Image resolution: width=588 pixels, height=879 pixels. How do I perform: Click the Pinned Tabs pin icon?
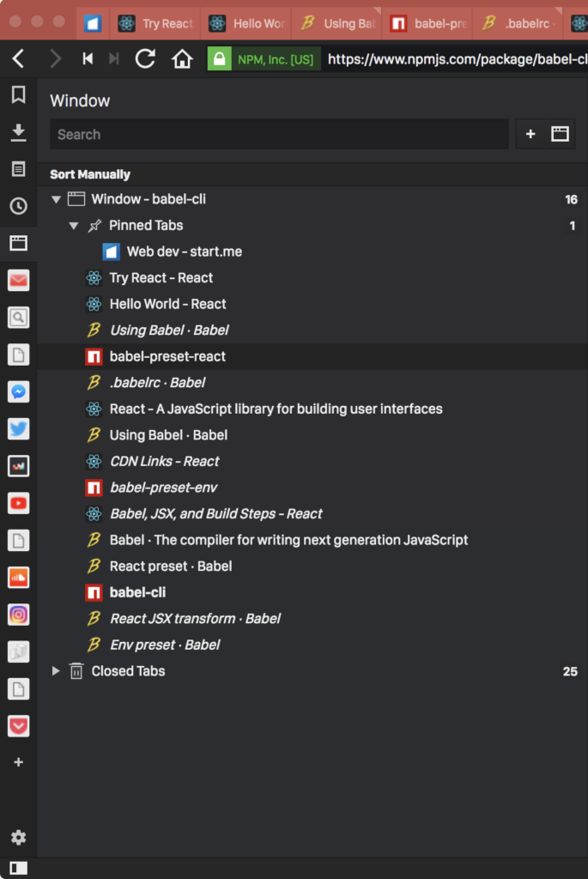click(94, 226)
